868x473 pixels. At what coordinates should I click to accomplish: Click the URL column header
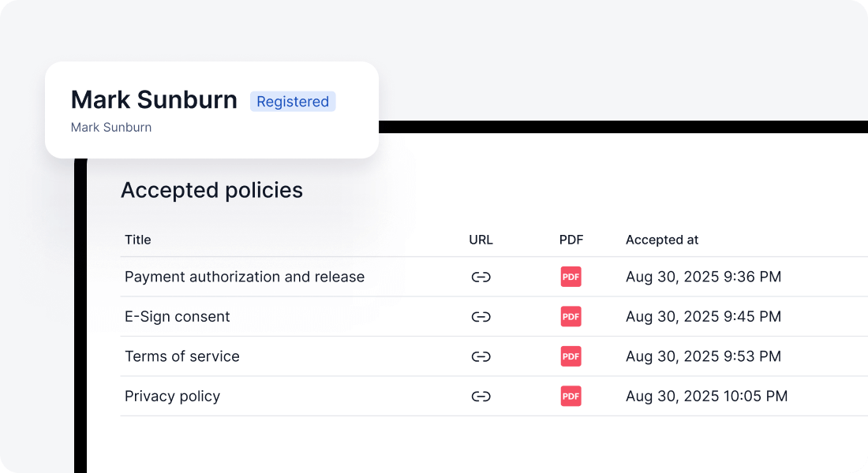pyautogui.click(x=481, y=240)
